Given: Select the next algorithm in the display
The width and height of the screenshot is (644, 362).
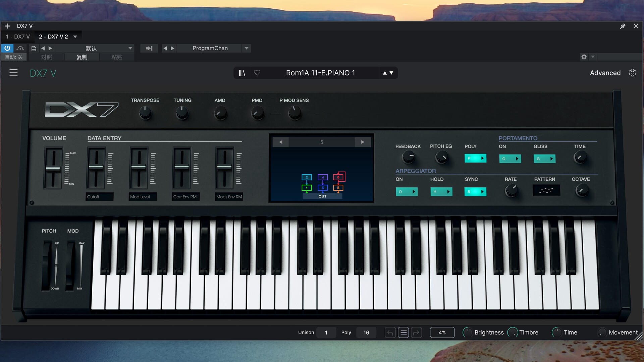Looking at the screenshot, I should [x=363, y=142].
